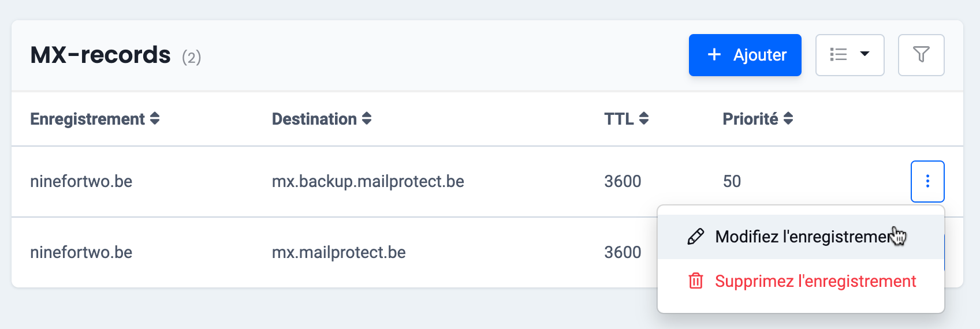The image size is (980, 329).
Task: Click the red trash icon
Action: pos(696,281)
